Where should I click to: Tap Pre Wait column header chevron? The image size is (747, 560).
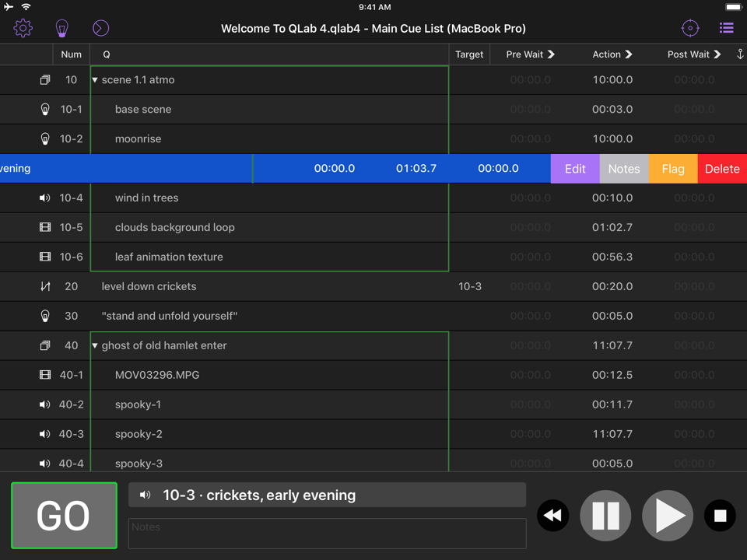tap(551, 54)
